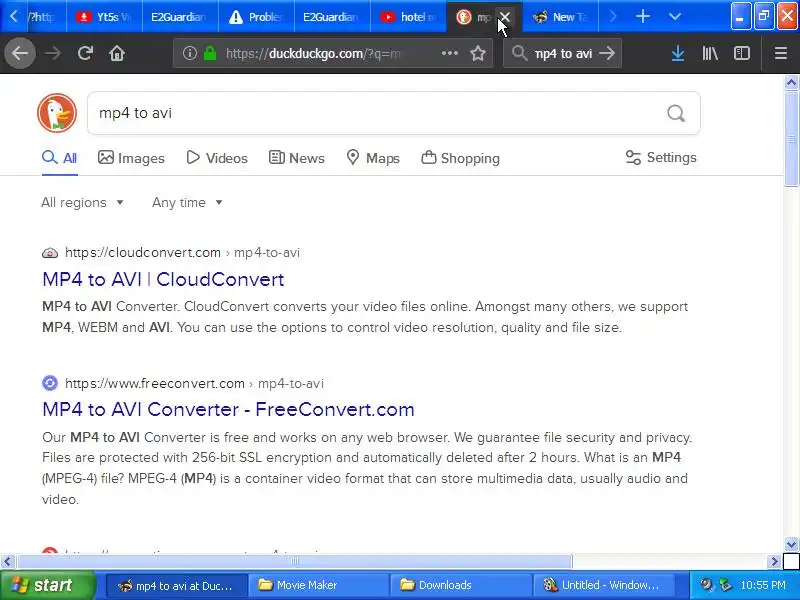Expand the All regions filter dropdown
Viewport: 800px width, 600px height.
[82, 203]
